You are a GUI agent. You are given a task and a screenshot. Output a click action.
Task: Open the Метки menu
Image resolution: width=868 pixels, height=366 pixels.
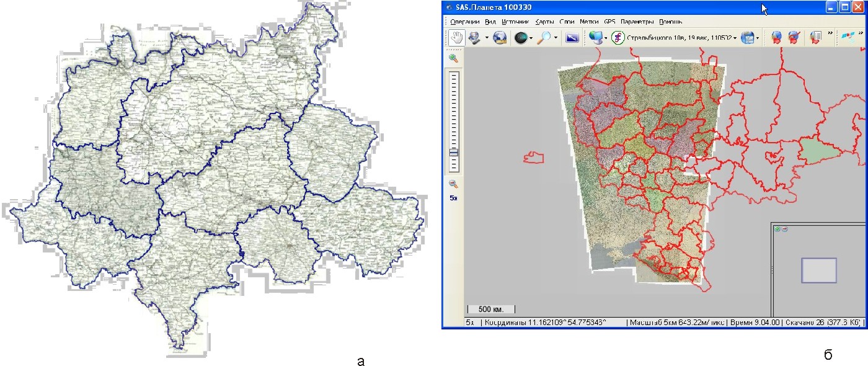[x=588, y=22]
